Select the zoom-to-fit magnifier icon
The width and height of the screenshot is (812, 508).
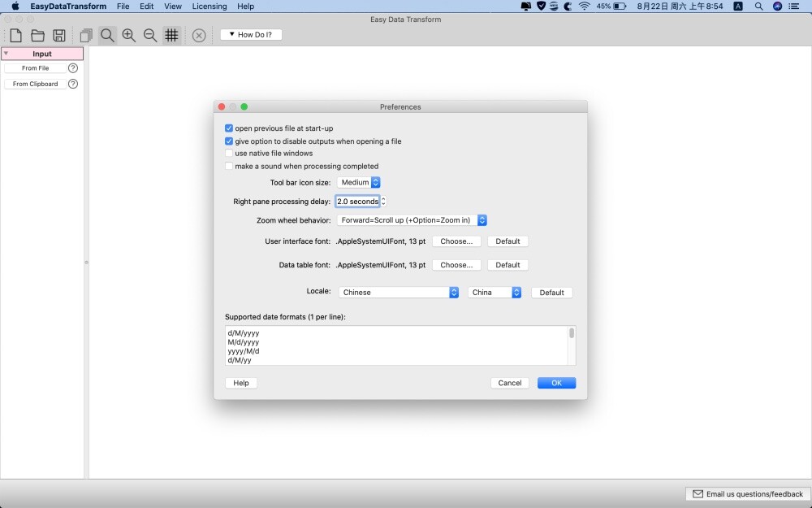coord(107,35)
